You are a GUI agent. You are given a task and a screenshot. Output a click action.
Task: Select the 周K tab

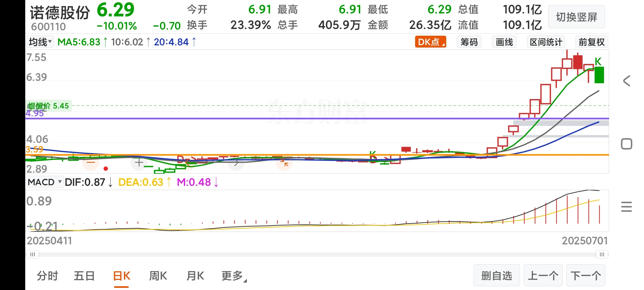pos(158,276)
